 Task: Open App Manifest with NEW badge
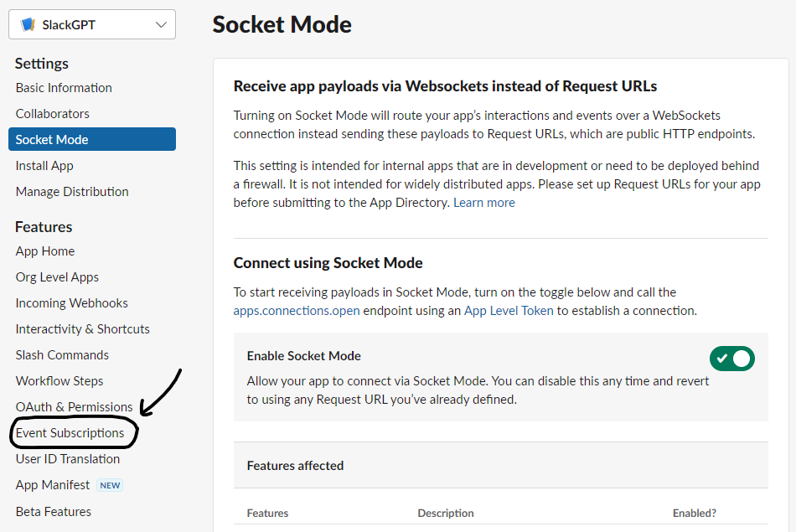tap(53, 485)
